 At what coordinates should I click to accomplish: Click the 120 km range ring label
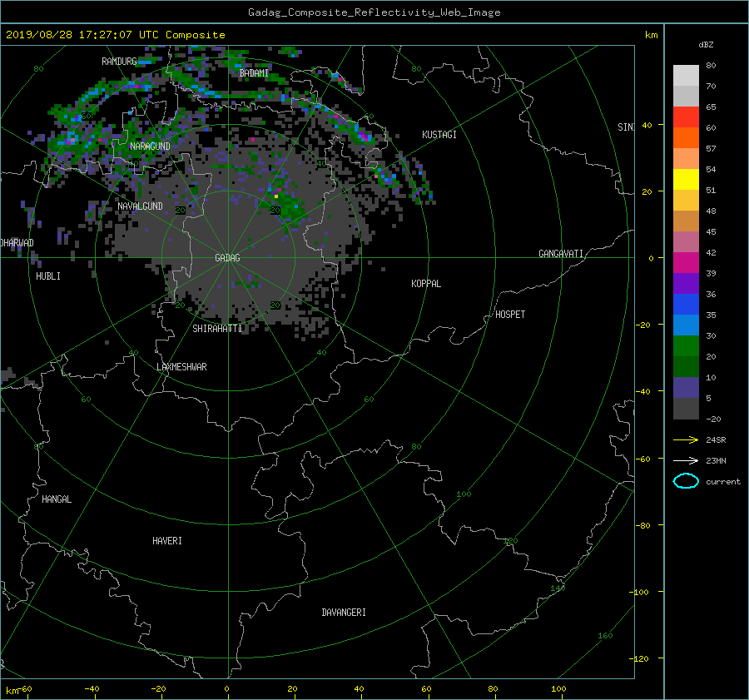[511, 541]
